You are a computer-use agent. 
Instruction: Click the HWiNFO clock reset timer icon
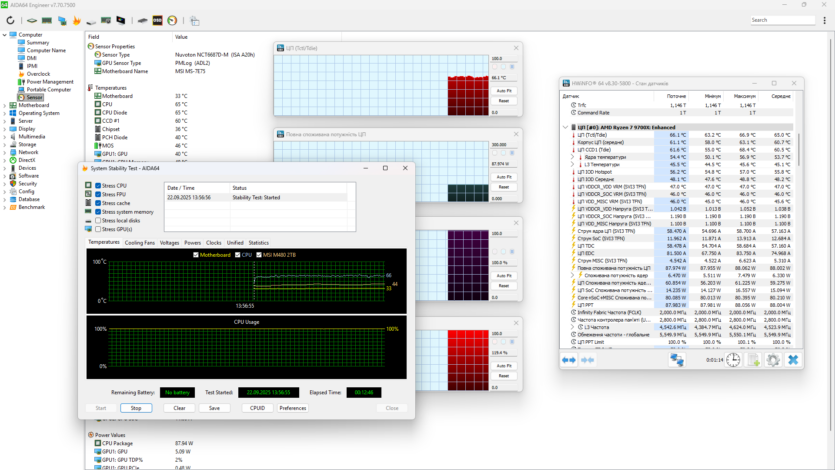point(734,359)
